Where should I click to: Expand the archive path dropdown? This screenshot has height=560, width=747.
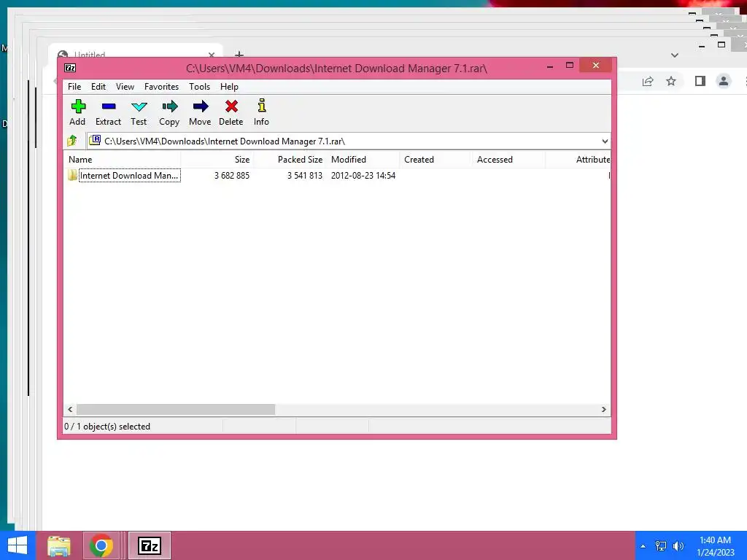(x=605, y=141)
